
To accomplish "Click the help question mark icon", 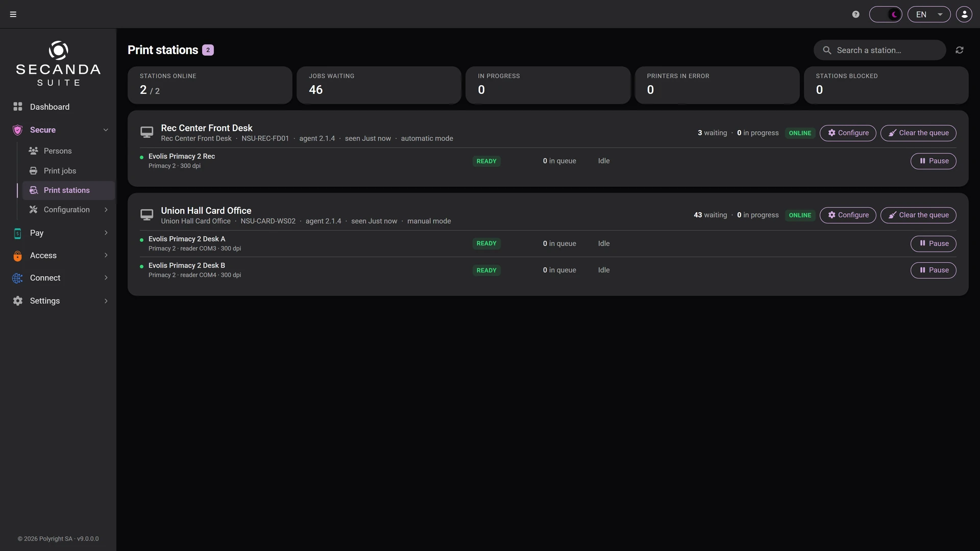I will coord(856,14).
